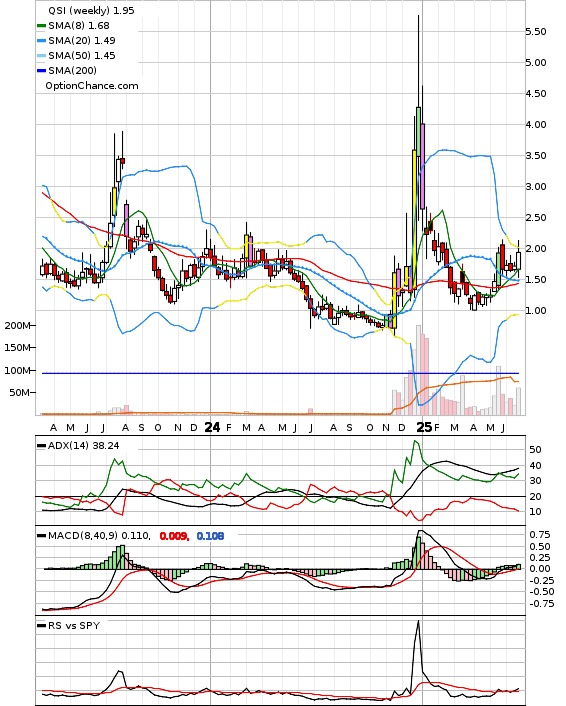Click the light blue SMA(50) legend swatch
Image resolution: width=566 pixels, height=706 pixels.
tap(41, 55)
